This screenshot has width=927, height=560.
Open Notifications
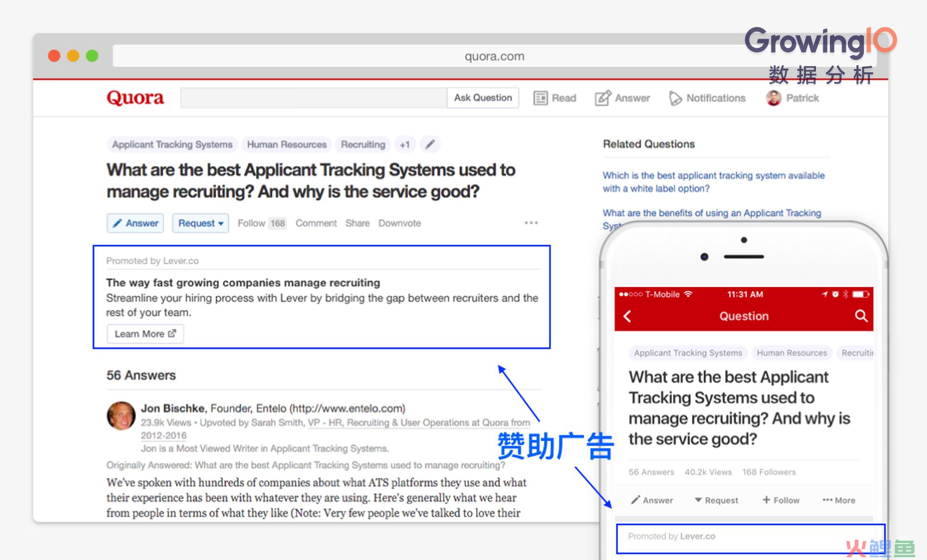pyautogui.click(x=707, y=98)
